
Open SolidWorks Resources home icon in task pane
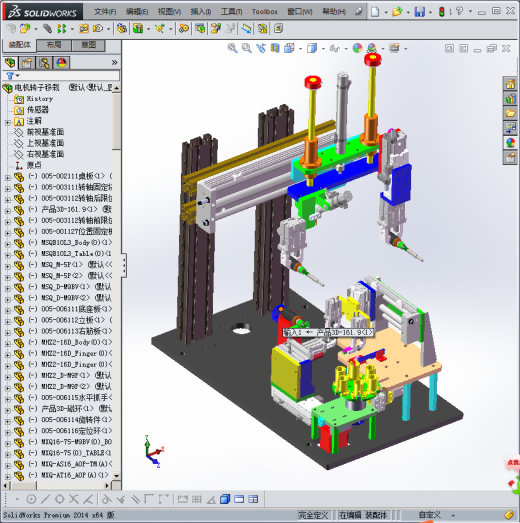click(510, 84)
